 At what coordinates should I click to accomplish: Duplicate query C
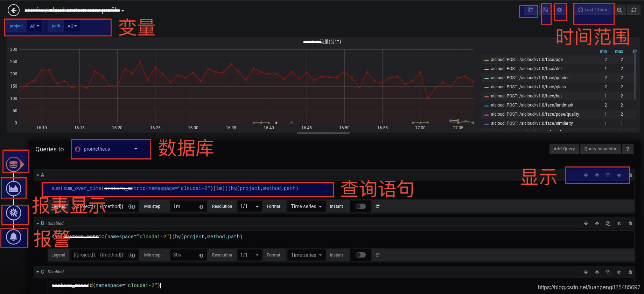[608, 272]
